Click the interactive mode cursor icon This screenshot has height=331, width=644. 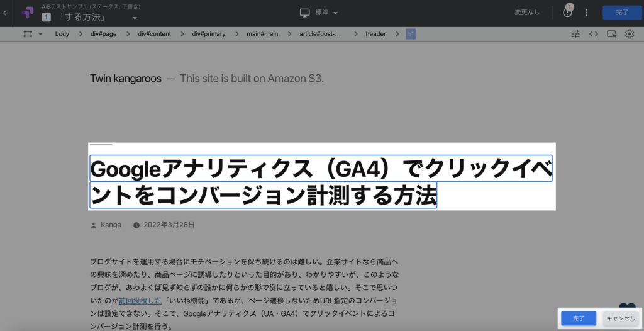(611, 34)
